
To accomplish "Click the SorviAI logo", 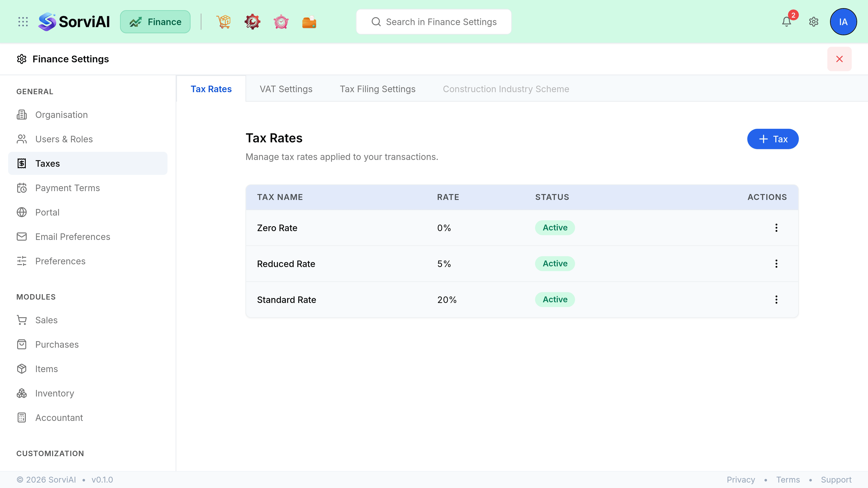I will pyautogui.click(x=74, y=22).
